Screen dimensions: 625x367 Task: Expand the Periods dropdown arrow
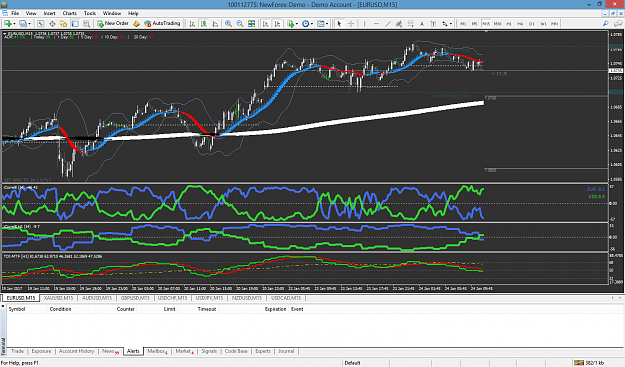tap(312, 24)
